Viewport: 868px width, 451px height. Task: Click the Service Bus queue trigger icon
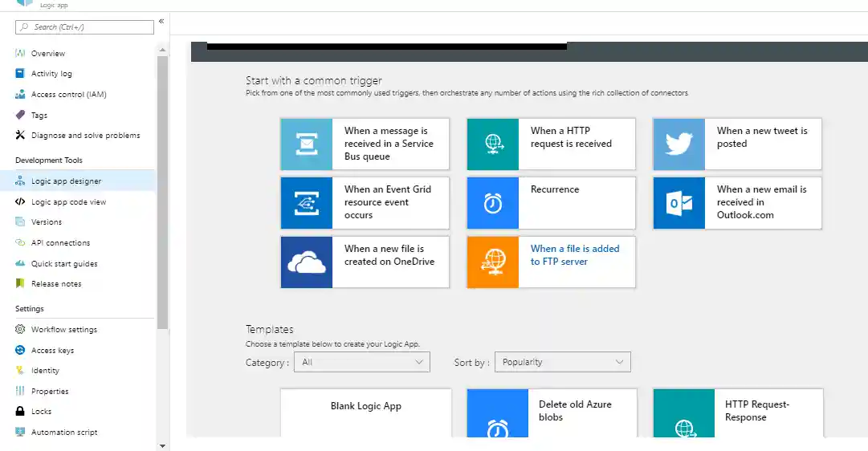(x=306, y=144)
